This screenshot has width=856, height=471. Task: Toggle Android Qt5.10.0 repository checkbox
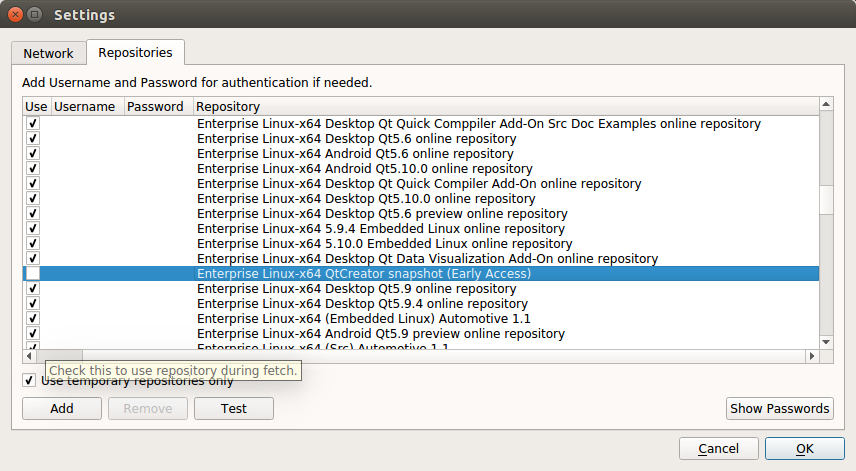click(x=33, y=169)
